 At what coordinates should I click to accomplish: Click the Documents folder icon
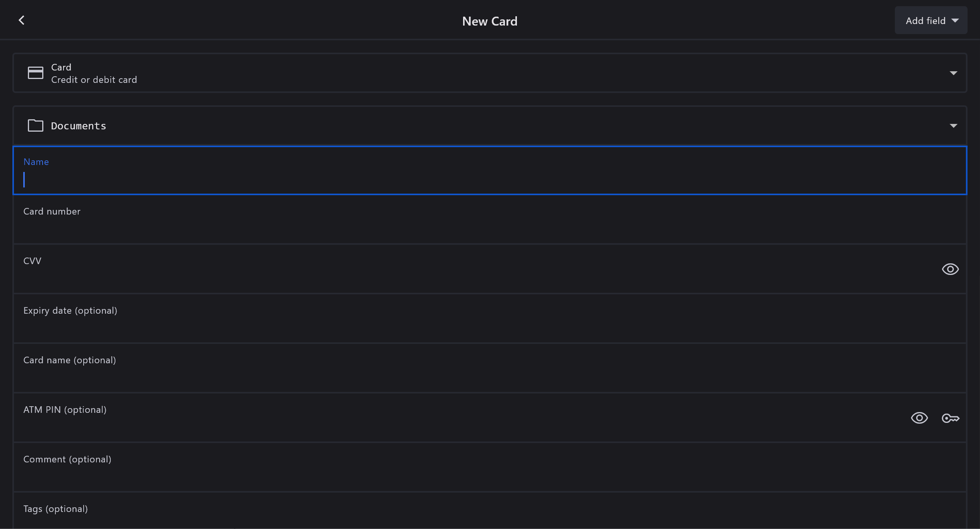point(35,125)
